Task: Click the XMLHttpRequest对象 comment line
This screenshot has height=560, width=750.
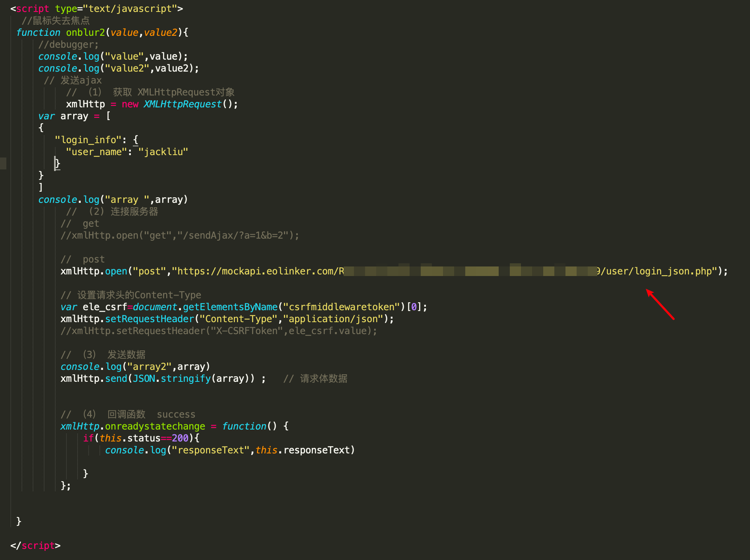Action: click(x=150, y=92)
